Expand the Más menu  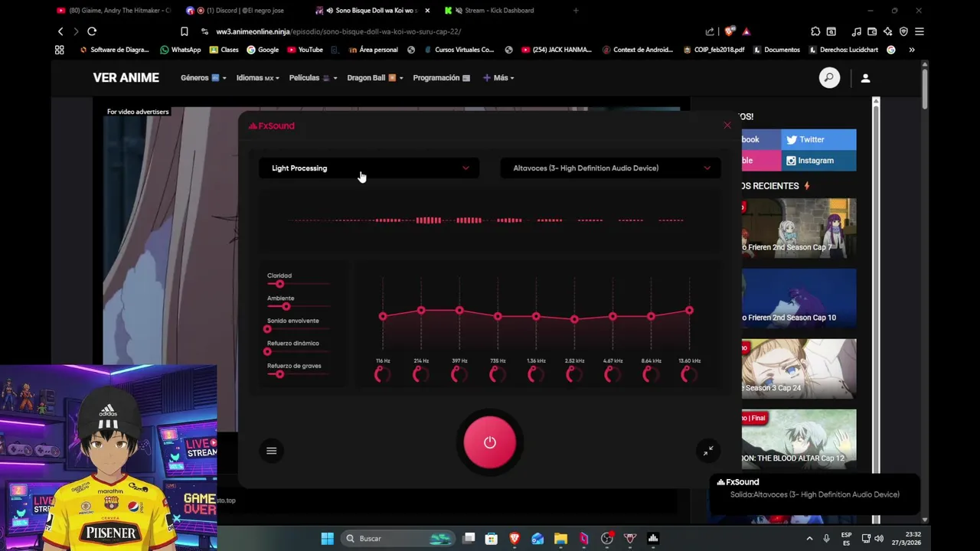498,78
